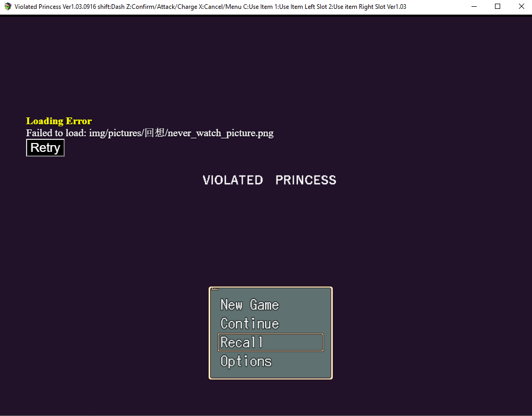532x416 pixels.
Task: Select New Game from the title menu
Action: [x=270, y=305]
